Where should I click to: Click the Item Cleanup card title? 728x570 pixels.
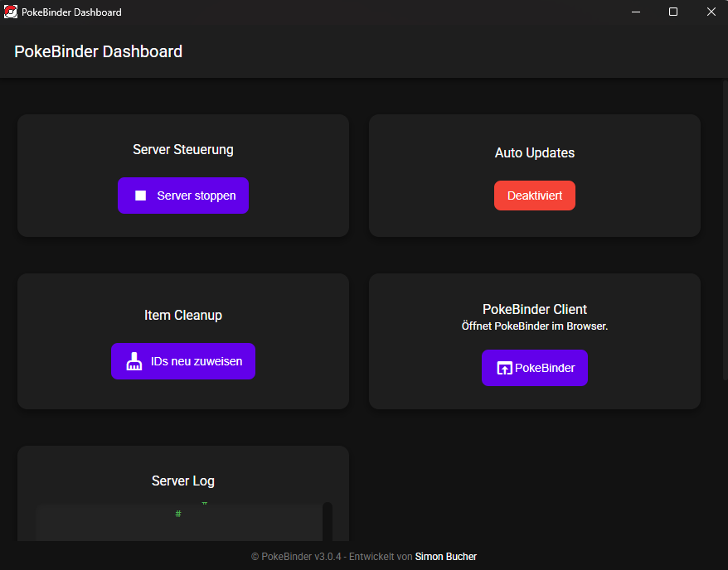tap(183, 316)
